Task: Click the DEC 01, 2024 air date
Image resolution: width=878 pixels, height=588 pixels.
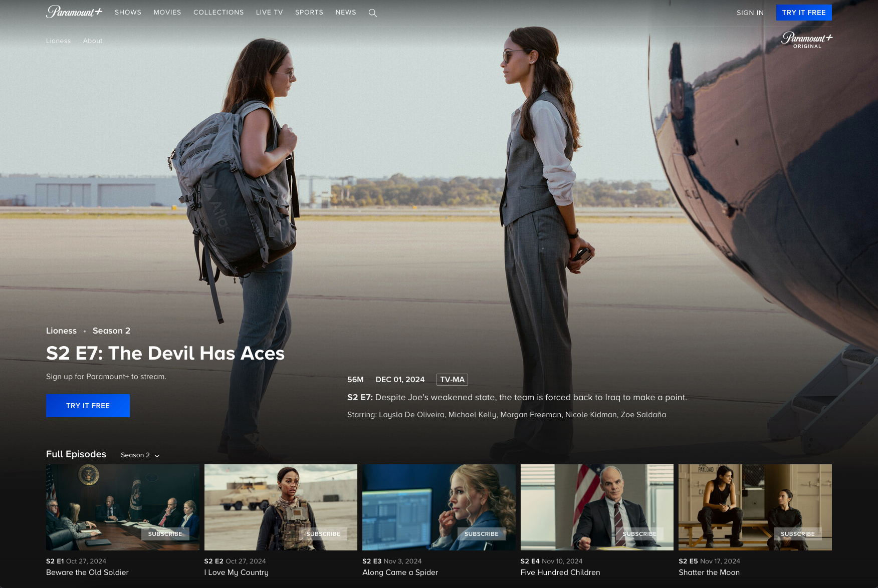Action: click(400, 380)
